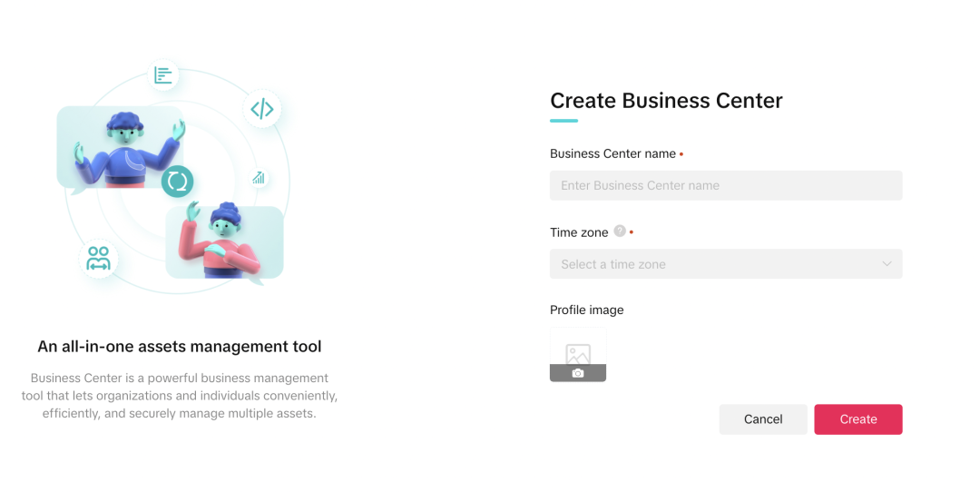Focus the Business Center name field
Viewport: 980px width, 492px height.
(x=726, y=186)
